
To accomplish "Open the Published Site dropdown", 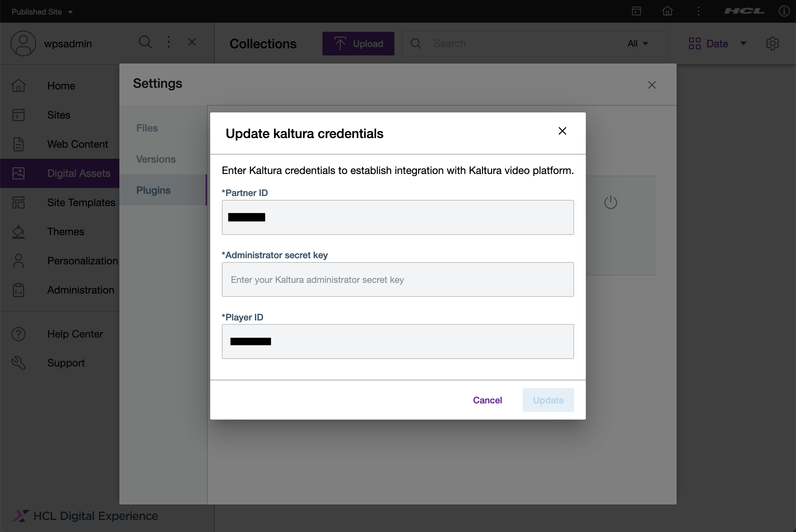I will pos(42,11).
